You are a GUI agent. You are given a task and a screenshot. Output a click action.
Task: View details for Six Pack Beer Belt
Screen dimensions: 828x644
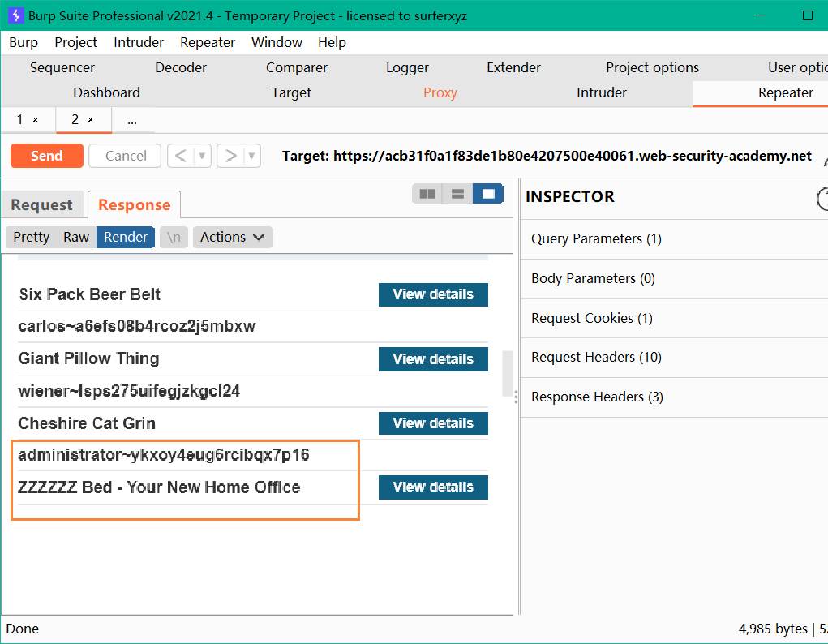tap(433, 294)
